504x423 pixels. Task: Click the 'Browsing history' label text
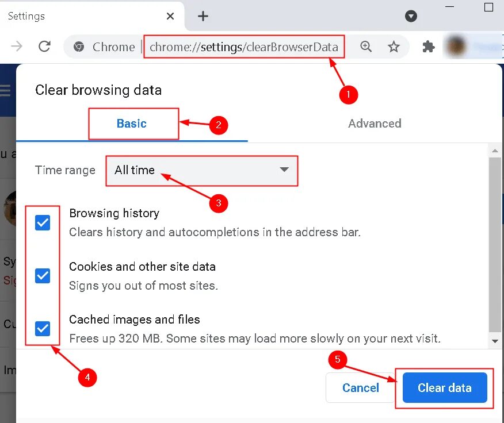[x=114, y=213]
